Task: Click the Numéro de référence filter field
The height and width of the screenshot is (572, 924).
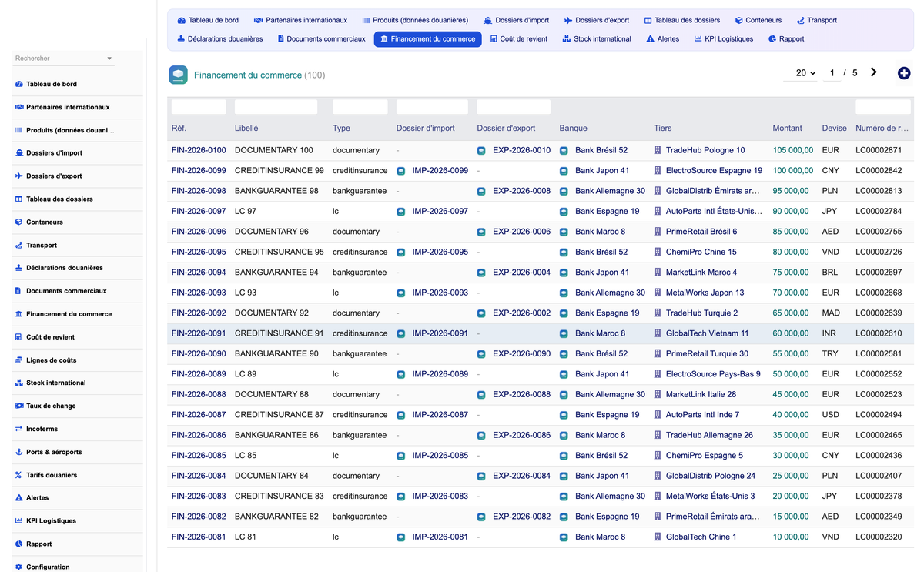Action: coord(883,107)
